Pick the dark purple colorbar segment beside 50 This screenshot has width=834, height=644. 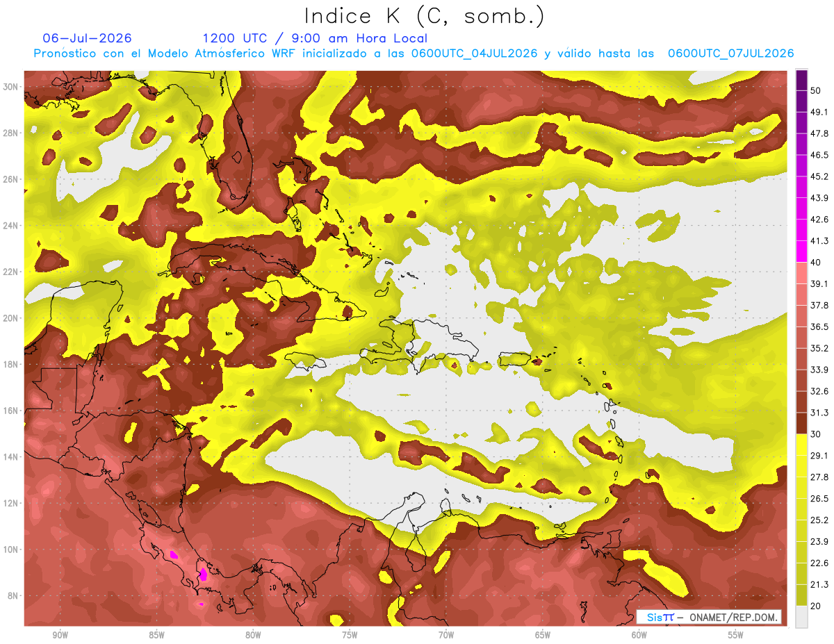coord(801,80)
